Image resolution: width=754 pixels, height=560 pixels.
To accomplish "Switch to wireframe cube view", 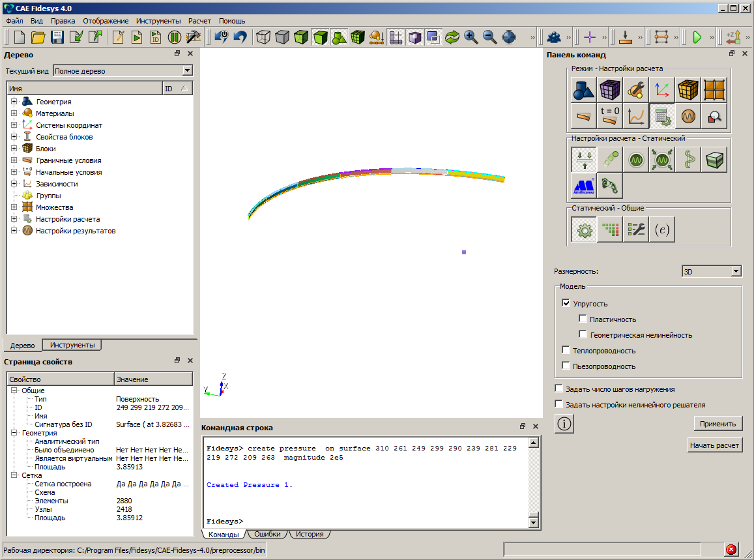I will 263,37.
